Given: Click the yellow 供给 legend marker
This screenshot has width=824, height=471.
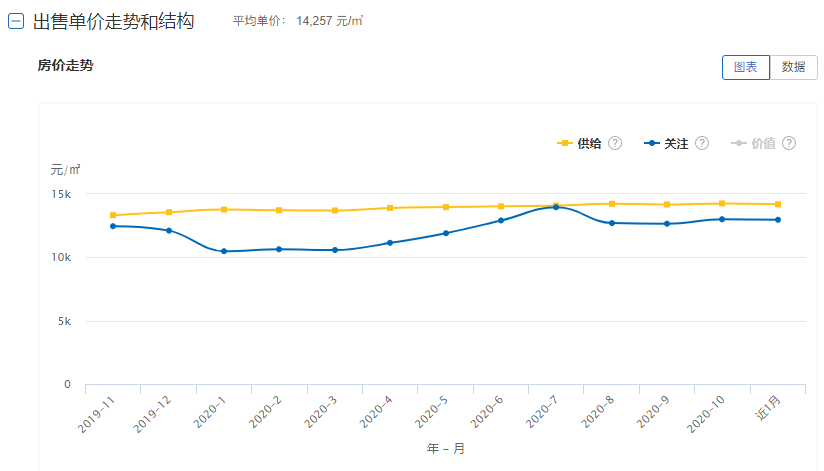Looking at the screenshot, I should [x=565, y=143].
